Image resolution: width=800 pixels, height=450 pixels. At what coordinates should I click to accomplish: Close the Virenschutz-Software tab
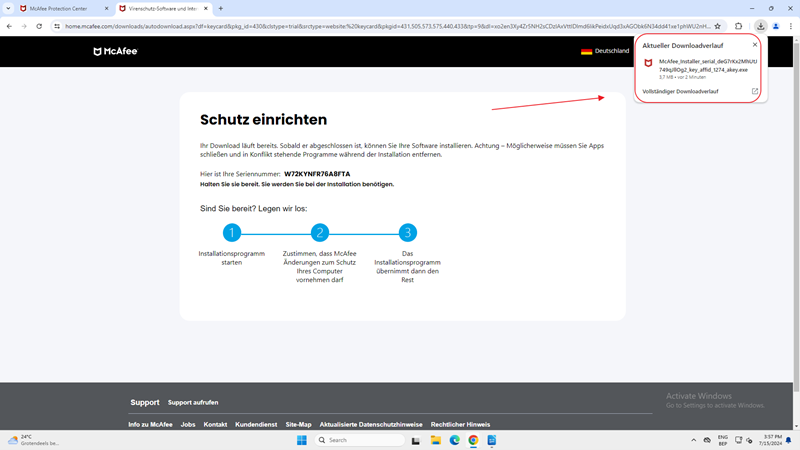(206, 9)
